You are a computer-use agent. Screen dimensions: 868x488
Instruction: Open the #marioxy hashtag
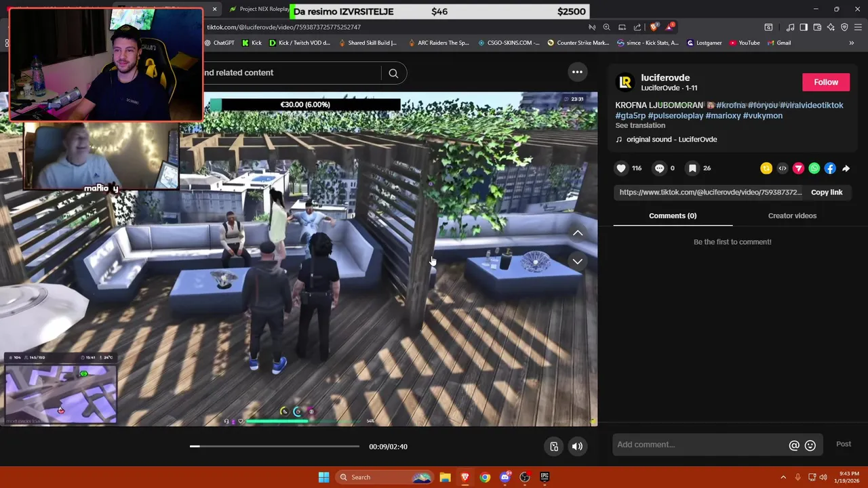tap(723, 116)
